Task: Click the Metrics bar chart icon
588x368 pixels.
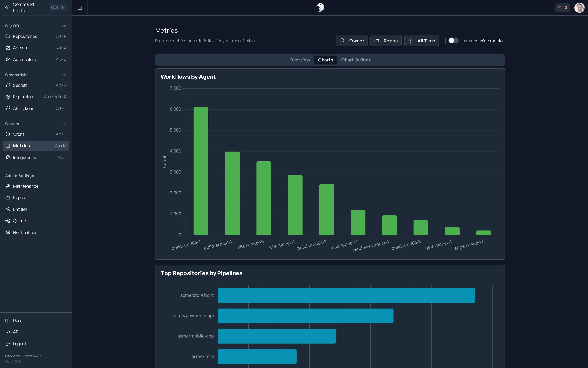Action: pyautogui.click(x=8, y=146)
